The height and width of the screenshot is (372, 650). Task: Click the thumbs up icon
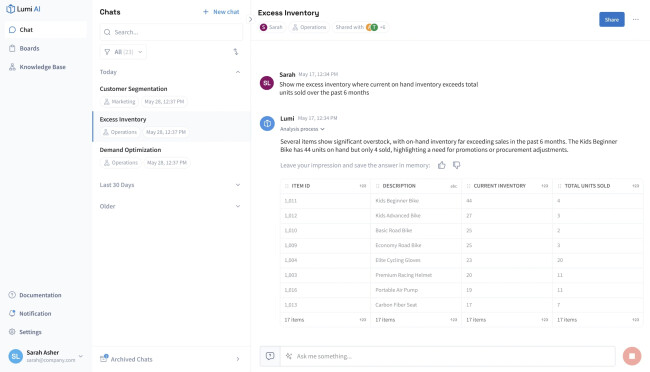coord(441,165)
